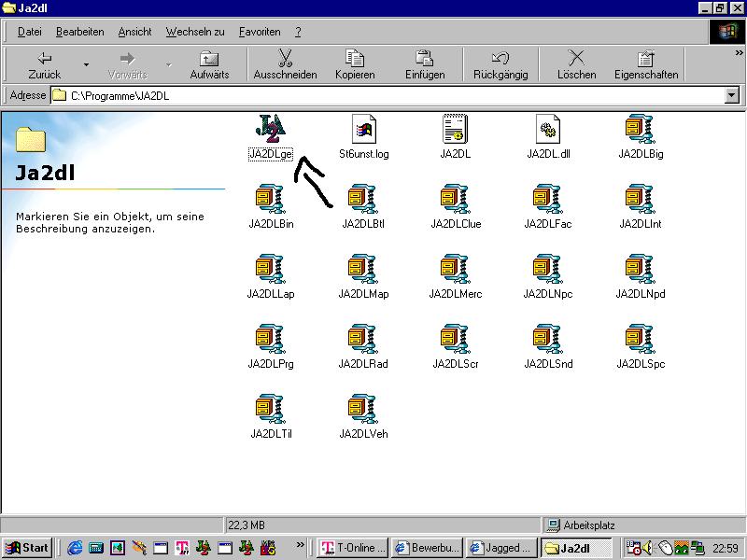Show more toolbar buttons via chevron
The height and width of the screenshot is (560, 747).
[x=739, y=53]
